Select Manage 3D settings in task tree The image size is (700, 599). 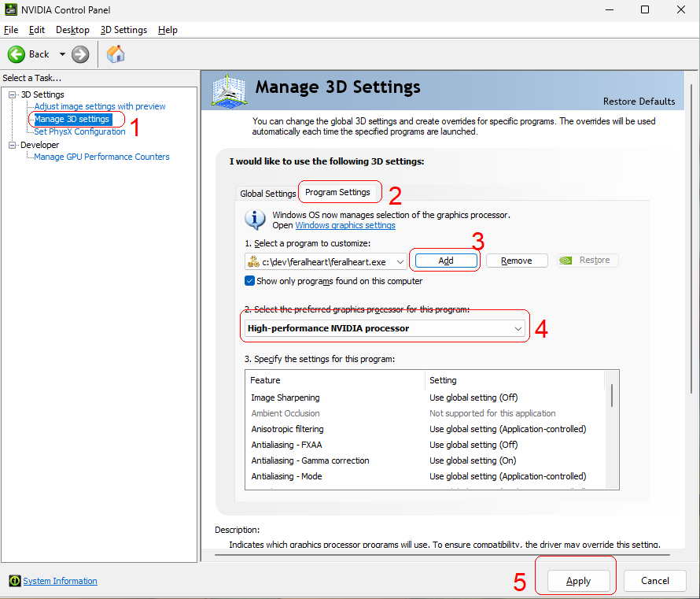(x=72, y=119)
